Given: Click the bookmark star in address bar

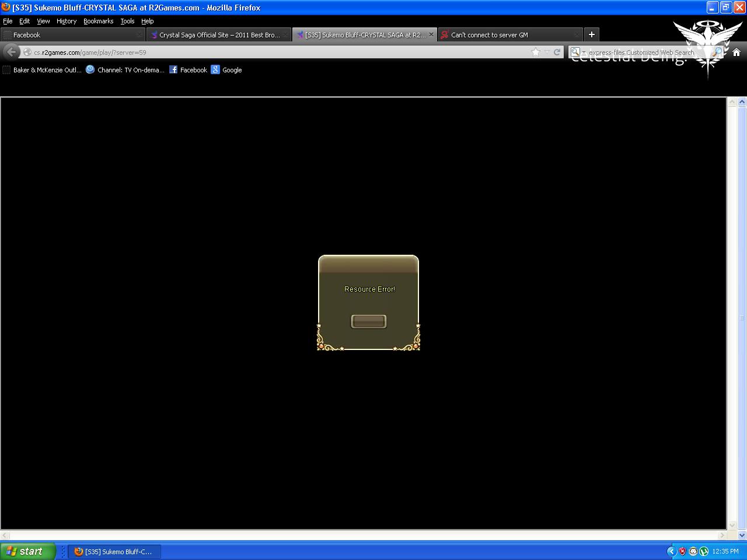Looking at the screenshot, I should 536,52.
